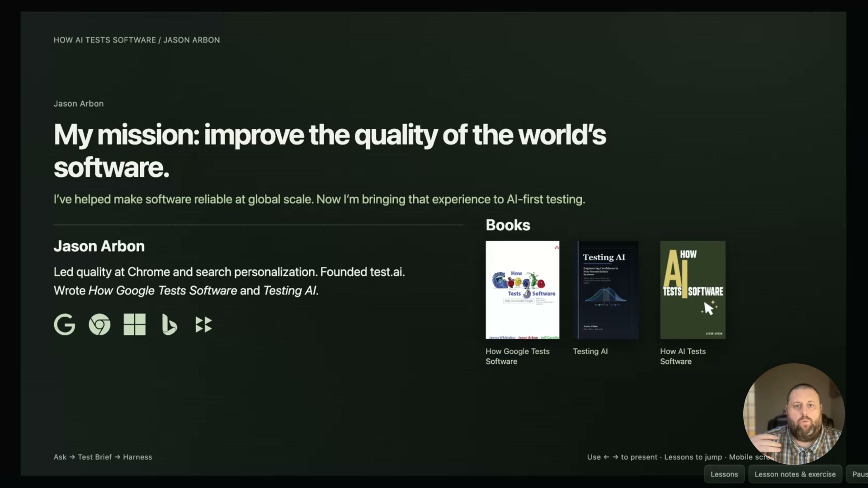The height and width of the screenshot is (488, 868).
Task: Click the Google G logo icon
Action: tap(65, 324)
